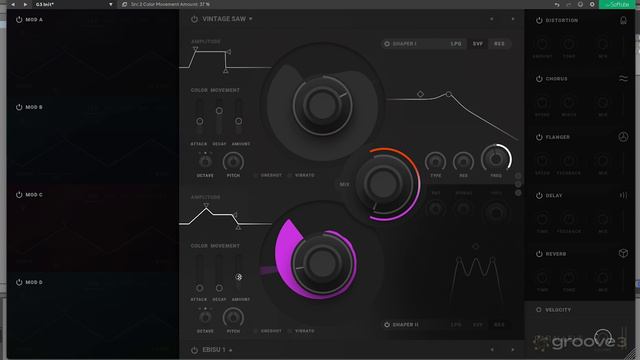Click the undo arrow icon in top bar
The image size is (640, 360).
click(557, 4)
